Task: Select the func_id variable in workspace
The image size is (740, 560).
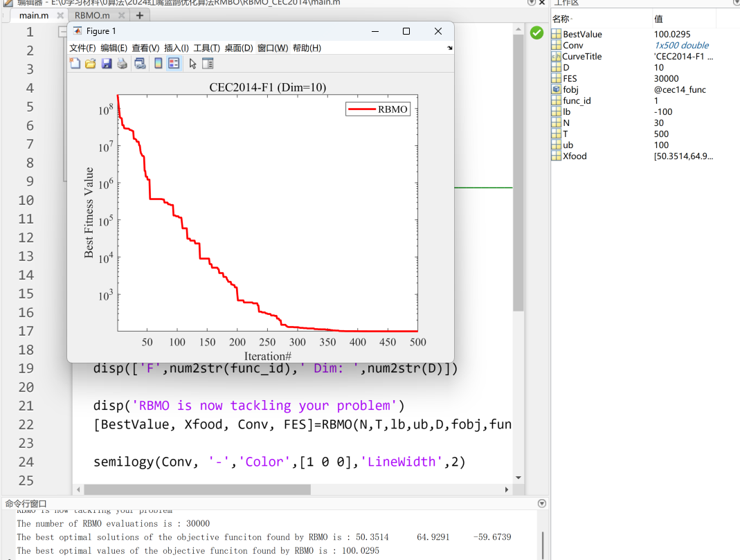Action: pos(577,101)
